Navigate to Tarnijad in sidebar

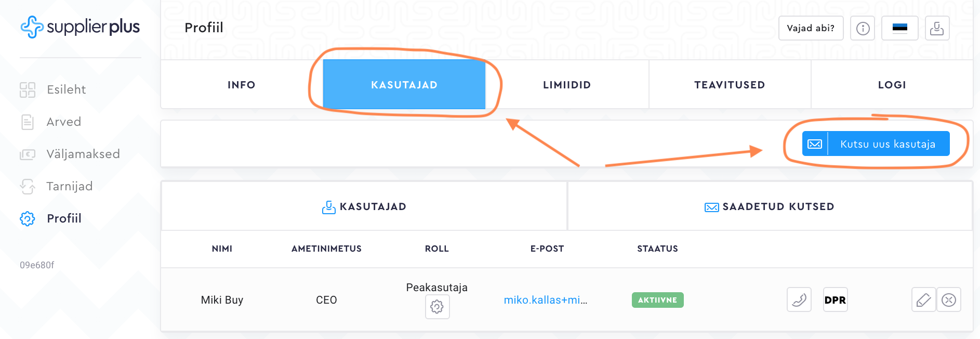pos(69,186)
